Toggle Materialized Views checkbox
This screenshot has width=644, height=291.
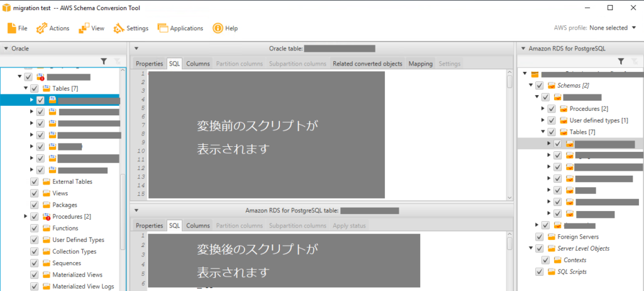point(35,275)
